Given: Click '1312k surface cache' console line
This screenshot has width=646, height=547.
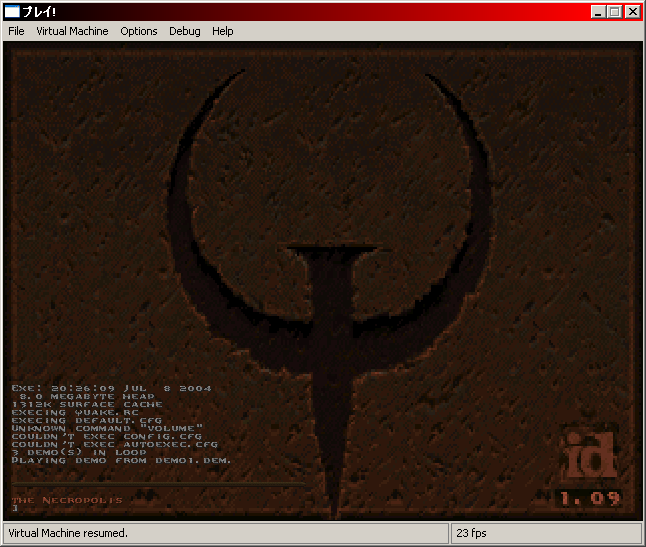Looking at the screenshot, I should [87, 404].
